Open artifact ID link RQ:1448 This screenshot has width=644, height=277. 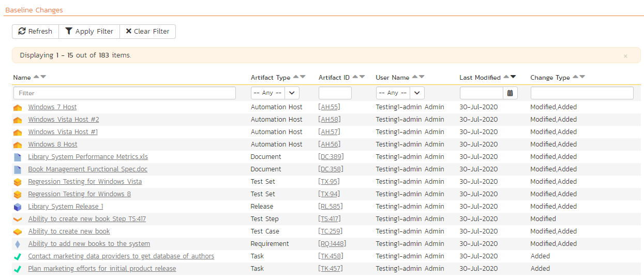point(332,244)
